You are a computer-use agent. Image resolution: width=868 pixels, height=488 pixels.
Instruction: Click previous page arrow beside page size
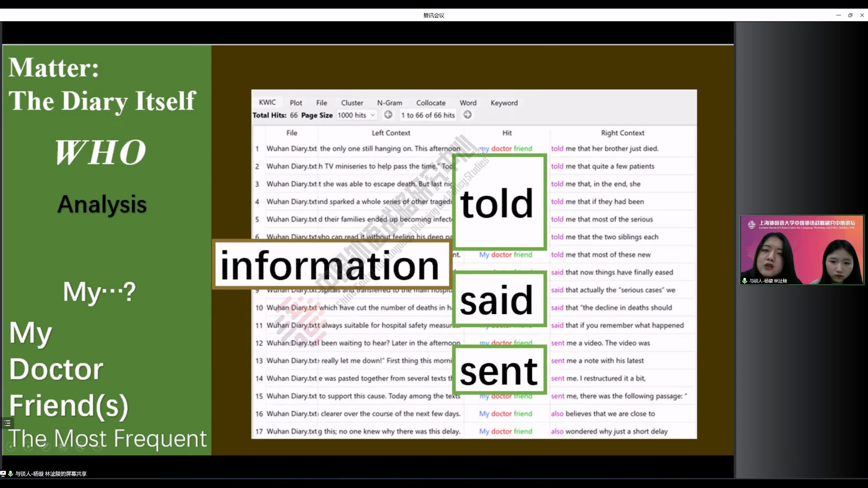(388, 115)
